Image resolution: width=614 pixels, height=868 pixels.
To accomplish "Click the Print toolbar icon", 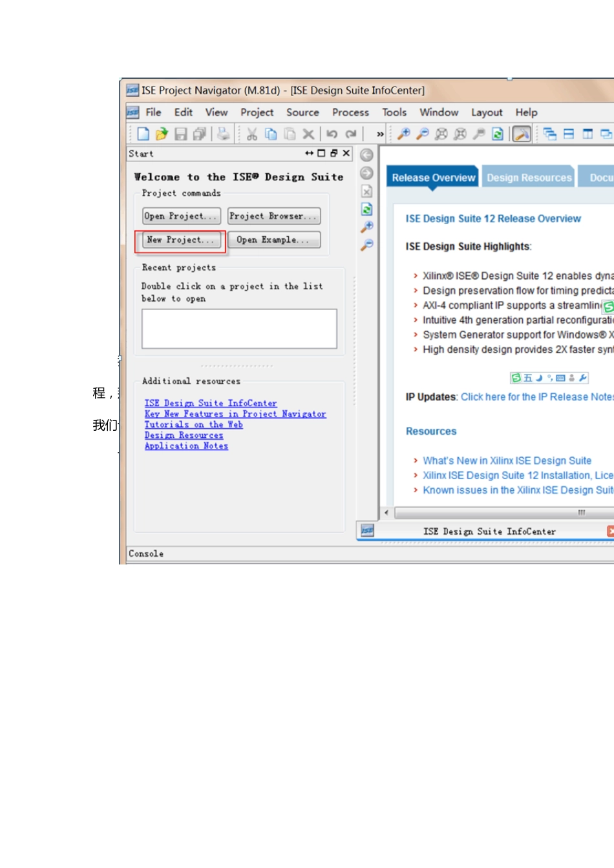I will pyautogui.click(x=223, y=134).
